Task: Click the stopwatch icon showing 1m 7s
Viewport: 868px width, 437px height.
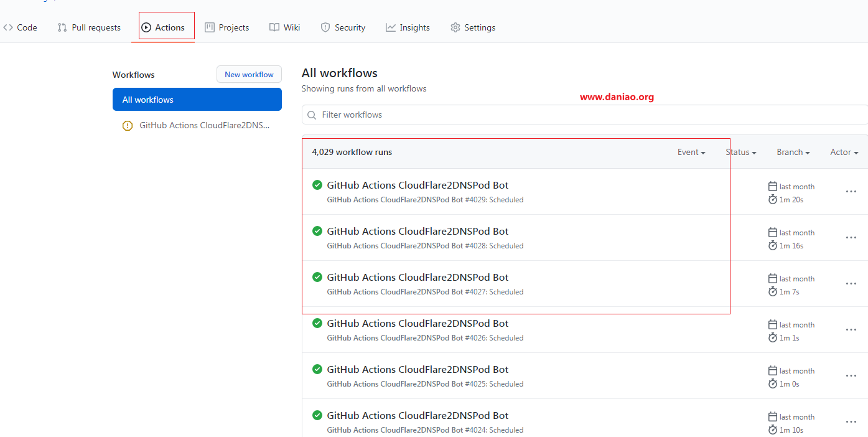Action: tap(773, 291)
